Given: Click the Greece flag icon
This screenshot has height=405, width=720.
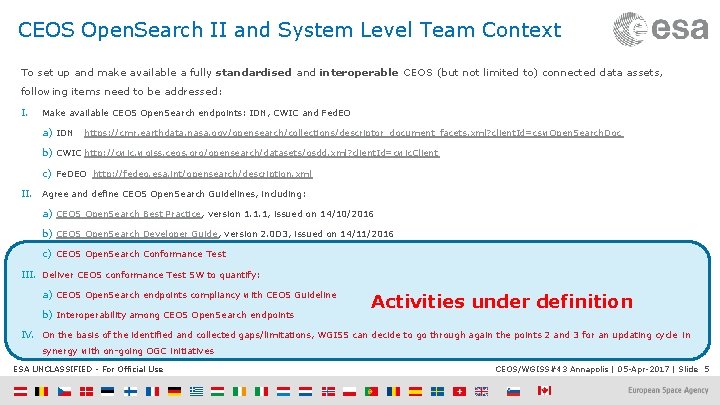Looking at the screenshot, I should (x=197, y=391).
